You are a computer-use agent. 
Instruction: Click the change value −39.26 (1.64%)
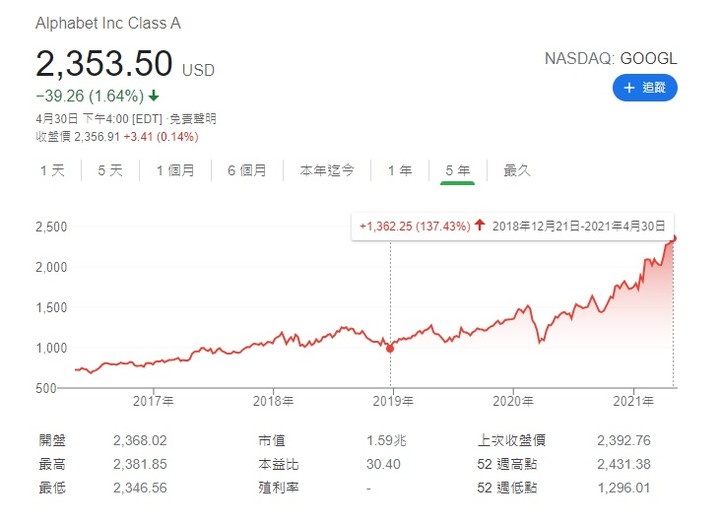90,96
